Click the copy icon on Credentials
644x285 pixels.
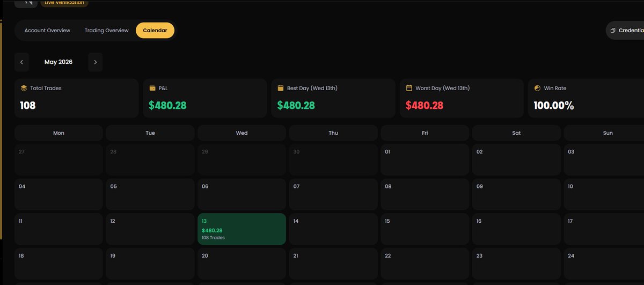pyautogui.click(x=613, y=31)
